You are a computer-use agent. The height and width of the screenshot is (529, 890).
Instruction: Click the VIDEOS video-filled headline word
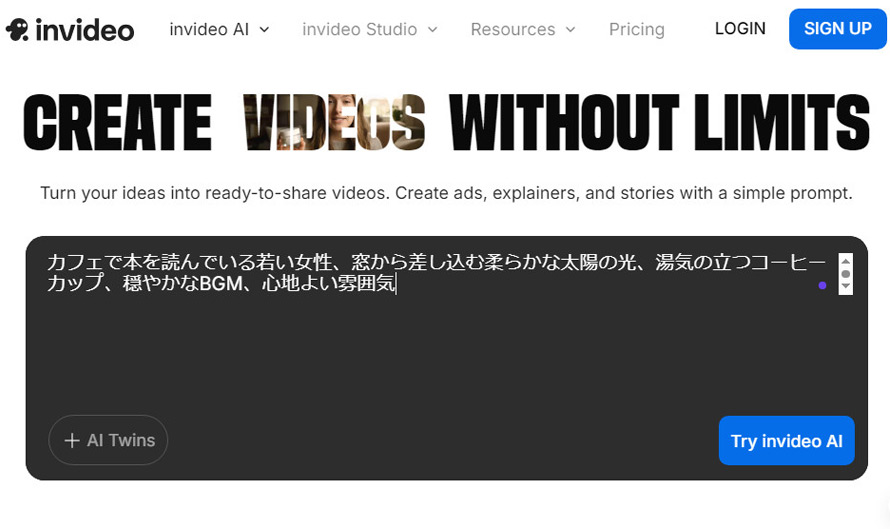click(334, 122)
